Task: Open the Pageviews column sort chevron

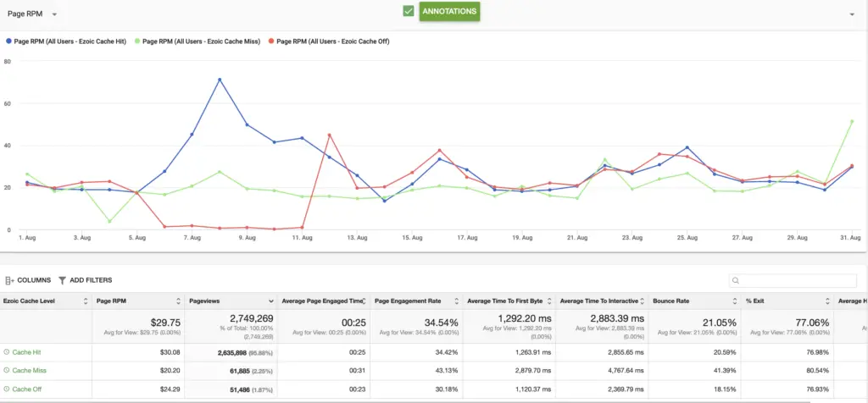Action: coord(271,301)
